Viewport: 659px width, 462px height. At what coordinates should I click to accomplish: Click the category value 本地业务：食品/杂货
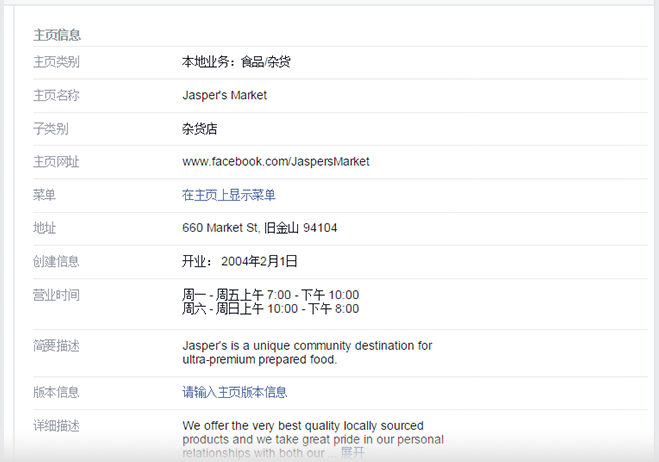pos(236,62)
